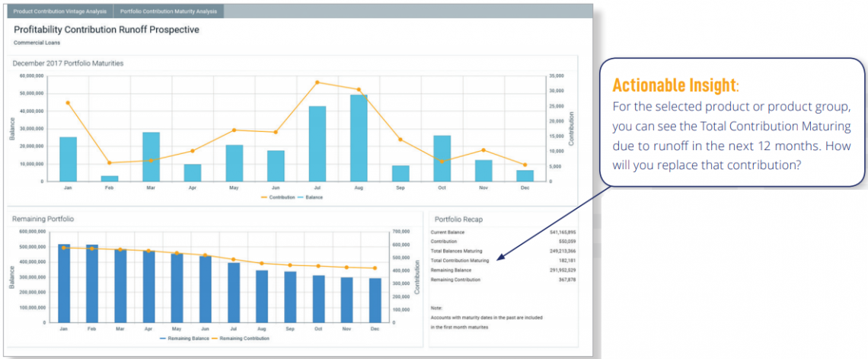Viewport: 868px width, 359px height.
Task: Select the Jul bar in Portfolio Maturities
Action: [318, 143]
